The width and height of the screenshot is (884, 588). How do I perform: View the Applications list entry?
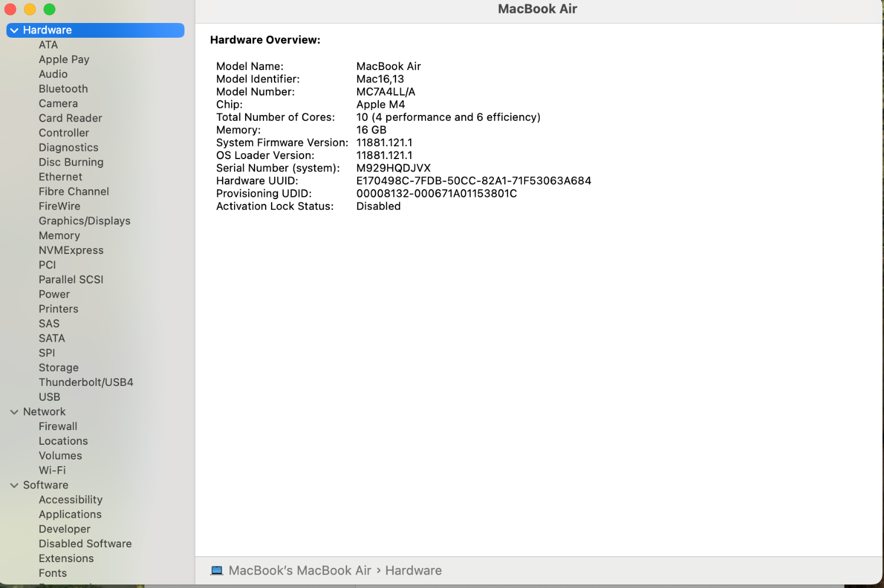coord(70,514)
